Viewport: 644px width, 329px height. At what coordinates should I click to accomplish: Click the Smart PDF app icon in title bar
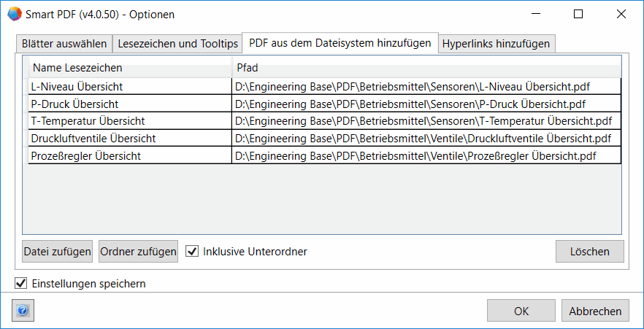[x=14, y=14]
